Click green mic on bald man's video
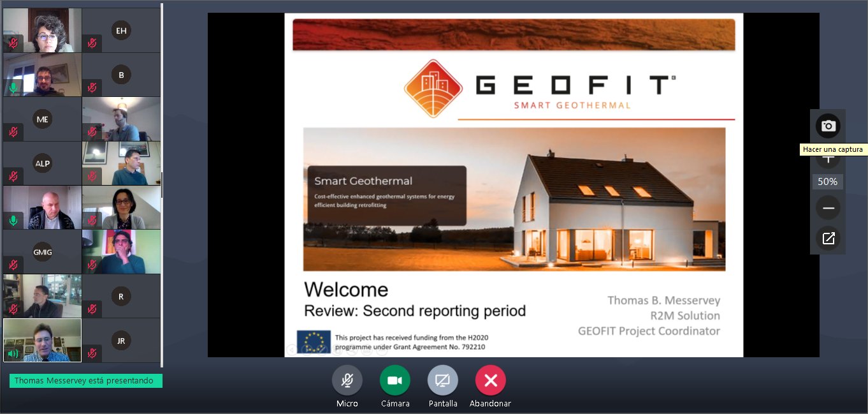 pos(13,220)
